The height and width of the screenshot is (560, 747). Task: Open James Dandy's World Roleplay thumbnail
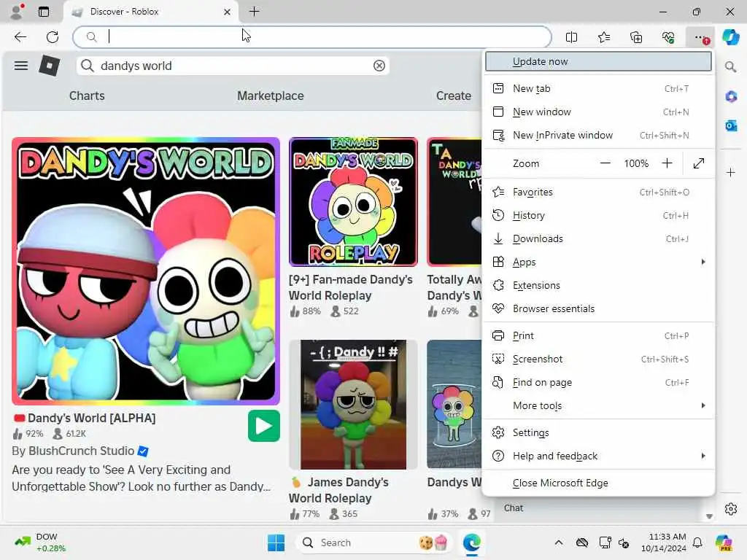(353, 404)
